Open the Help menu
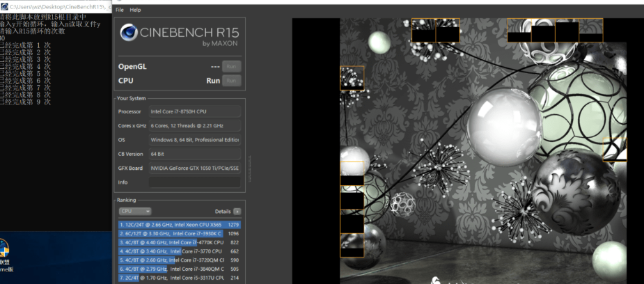This screenshot has height=284, width=644. pos(135,10)
